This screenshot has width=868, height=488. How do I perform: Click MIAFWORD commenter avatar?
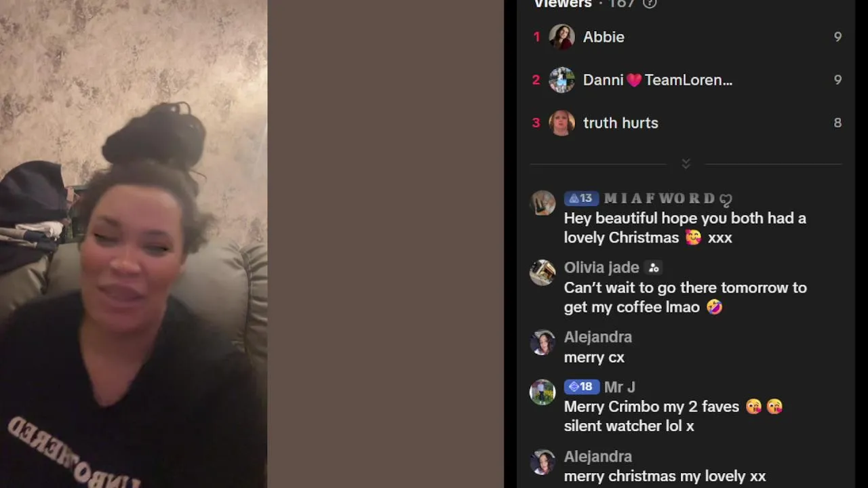click(542, 203)
